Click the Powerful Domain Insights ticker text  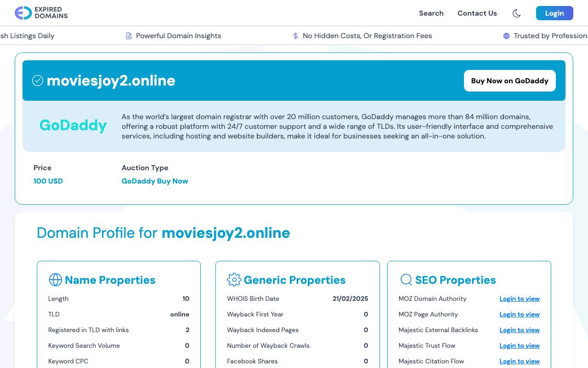(179, 36)
